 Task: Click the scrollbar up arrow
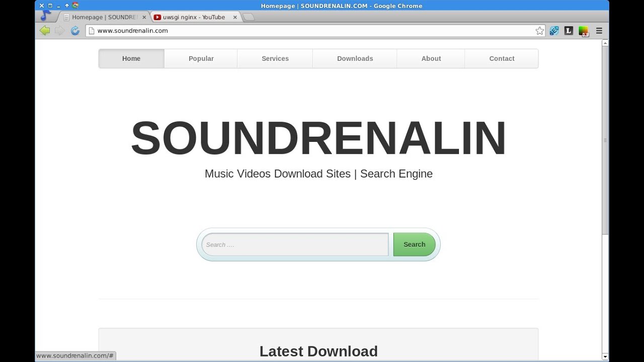(605, 43)
